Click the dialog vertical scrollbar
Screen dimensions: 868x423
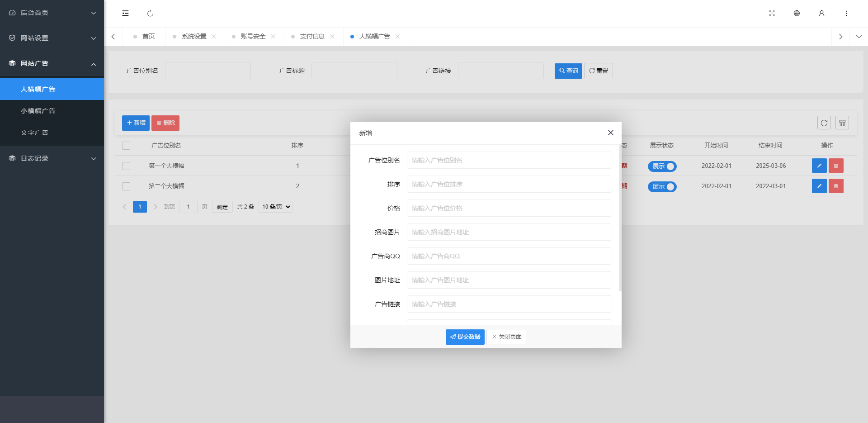click(620, 218)
